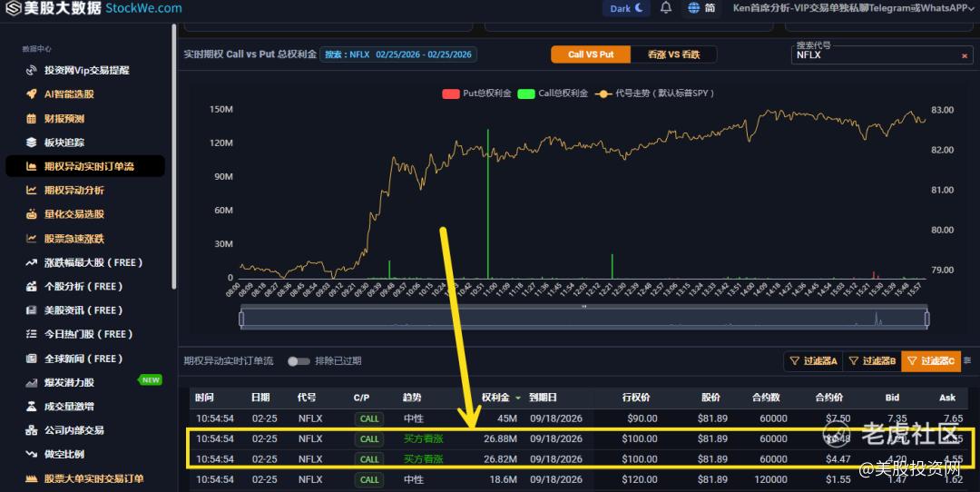The height and width of the screenshot is (492, 980).
Task: Click the 财报预测 calendar icon
Action: pos(31,118)
